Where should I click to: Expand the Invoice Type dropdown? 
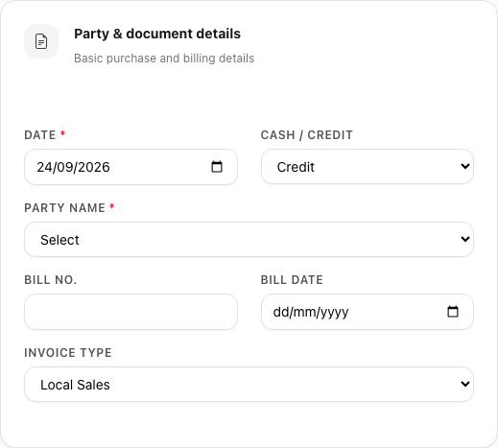click(x=249, y=385)
